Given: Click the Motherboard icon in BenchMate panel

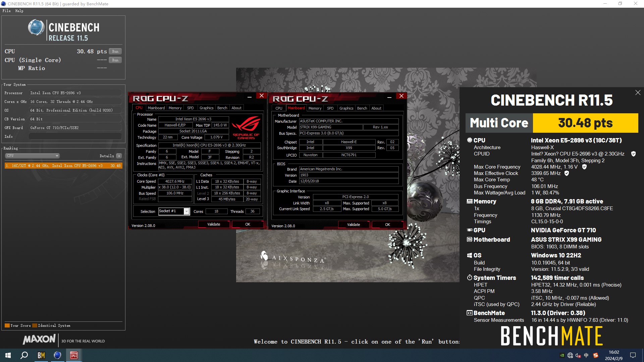Looking at the screenshot, I should 470,239.
